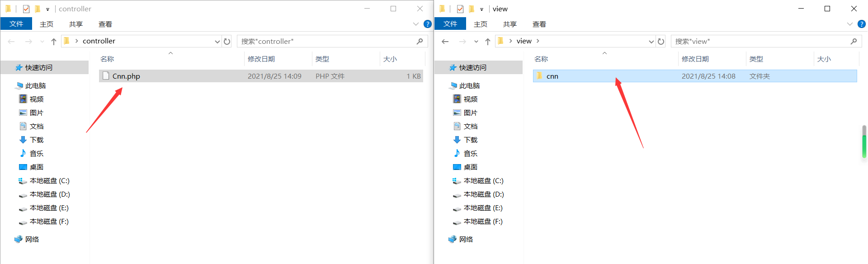Select 快速访问 in controller sidebar

[44, 67]
